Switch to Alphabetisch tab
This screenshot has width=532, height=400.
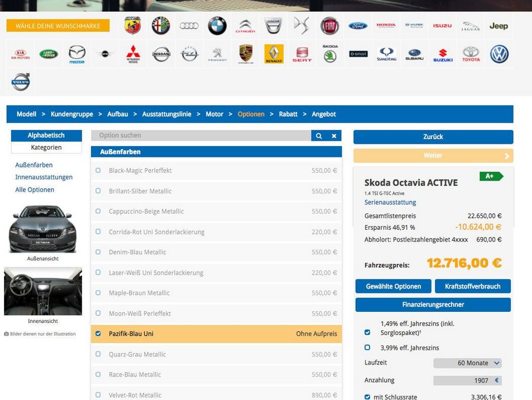pos(47,136)
